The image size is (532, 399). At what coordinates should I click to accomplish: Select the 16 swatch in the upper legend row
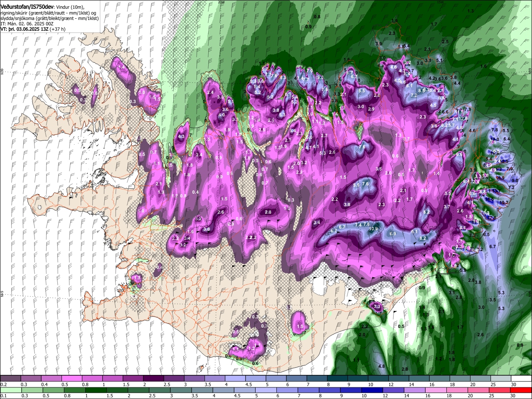click(440, 378)
